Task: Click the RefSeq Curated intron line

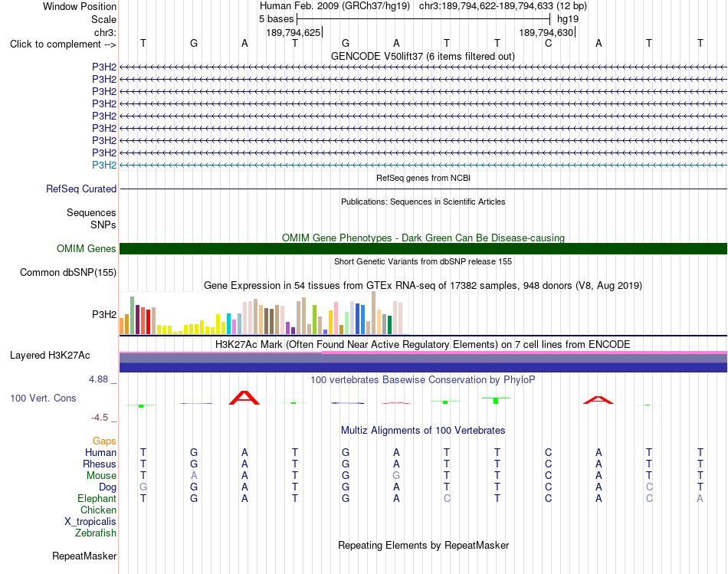Action: click(x=423, y=189)
